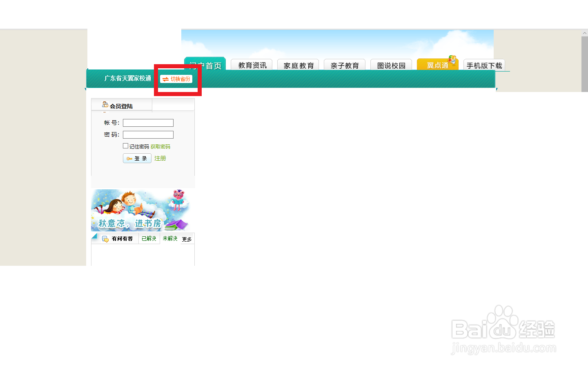
Task: Click the scrollbar up arrow at top right
Action: (585, 33)
